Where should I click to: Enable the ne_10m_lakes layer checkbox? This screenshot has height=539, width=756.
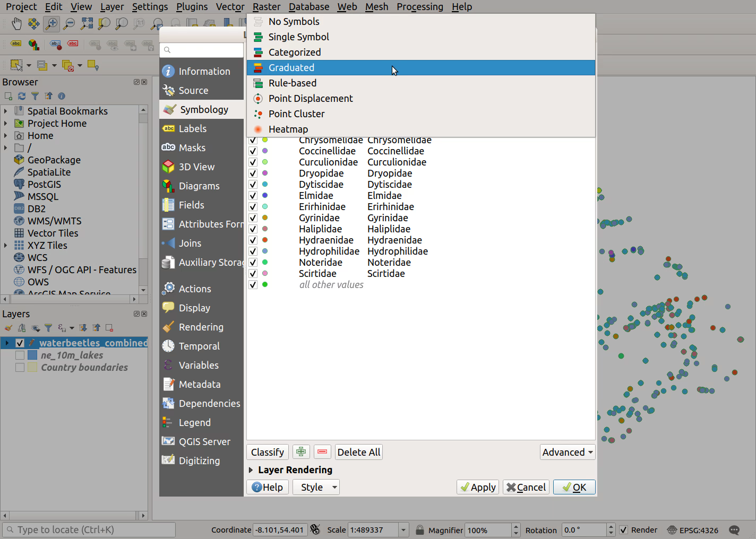pos(20,355)
